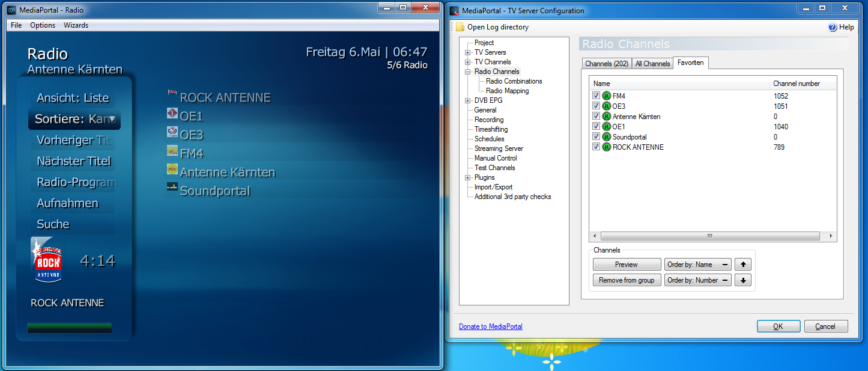Click the Radio-Programm menu button

pos(72,182)
